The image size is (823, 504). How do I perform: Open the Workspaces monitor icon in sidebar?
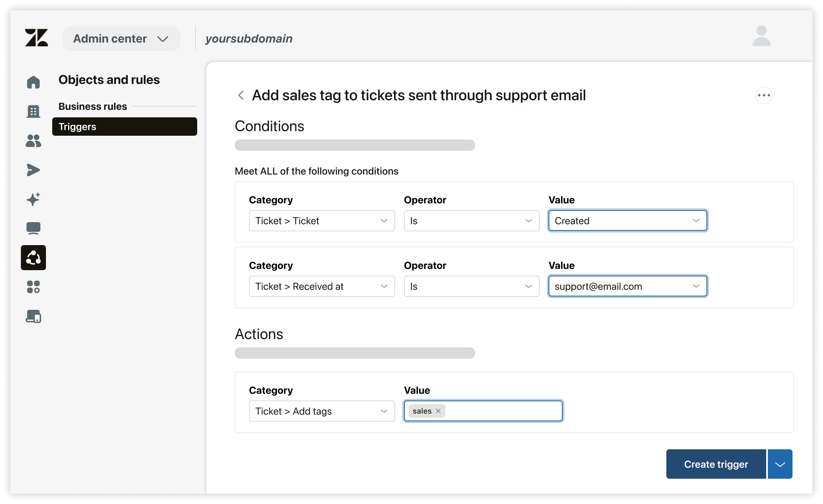click(33, 228)
